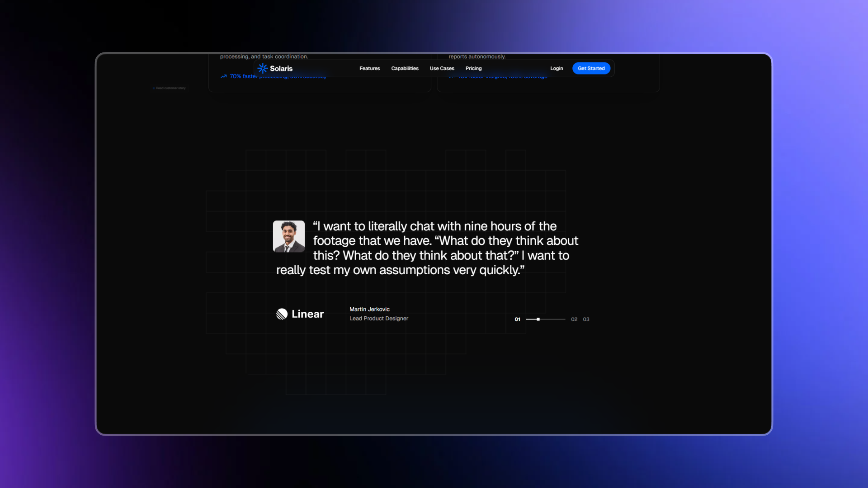
Task: Click the Get Started button
Action: 591,68
